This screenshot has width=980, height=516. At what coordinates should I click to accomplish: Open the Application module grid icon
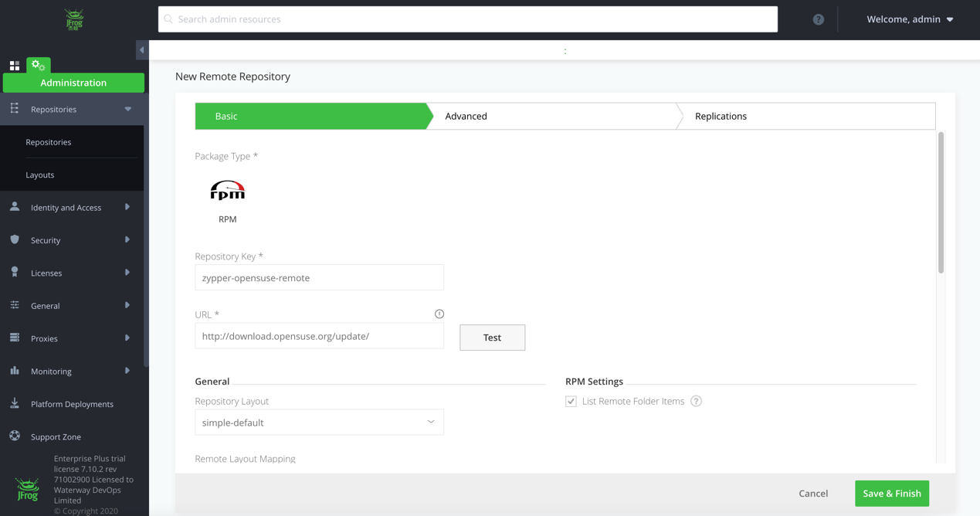[15, 66]
